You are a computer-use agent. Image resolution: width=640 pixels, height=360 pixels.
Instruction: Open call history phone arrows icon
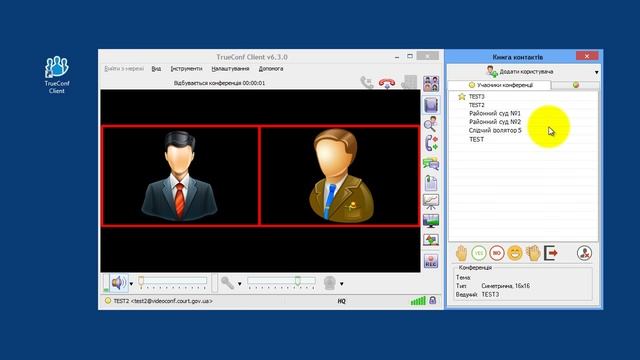point(431,143)
